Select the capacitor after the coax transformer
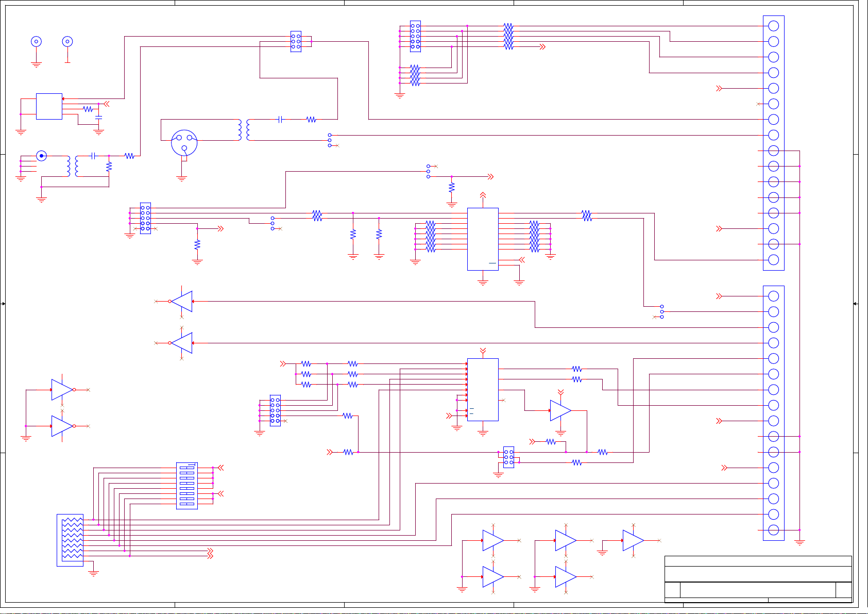This screenshot has width=868, height=614. tap(93, 155)
